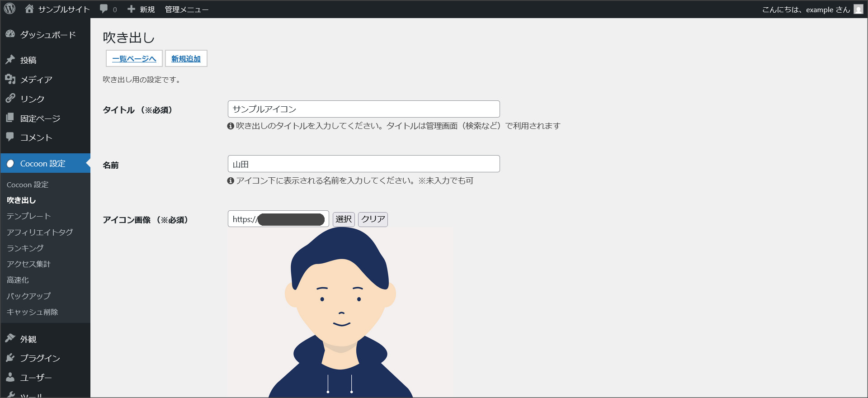The height and width of the screenshot is (398, 868).
Task: Click the プラグイン plug icon
Action: click(x=10, y=358)
